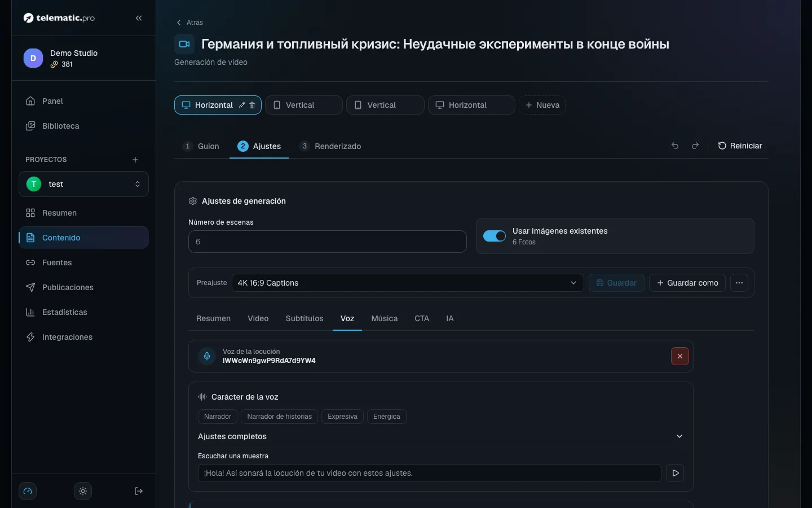Viewport: 812px width, 508px height.
Task: Select the Enérgica voice character tag
Action: pyautogui.click(x=387, y=417)
